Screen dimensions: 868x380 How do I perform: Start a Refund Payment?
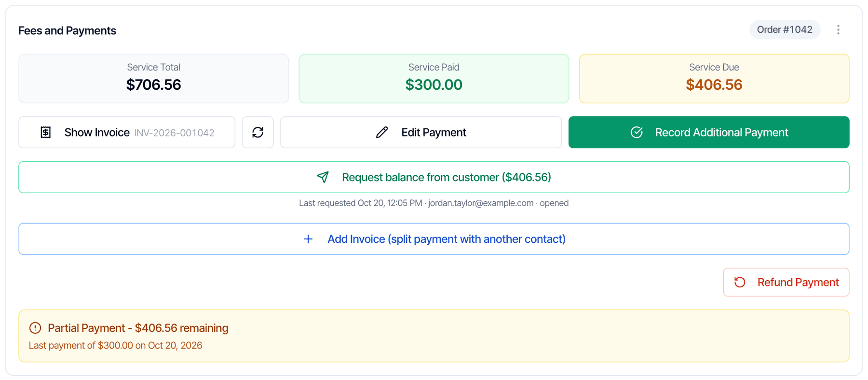(786, 282)
